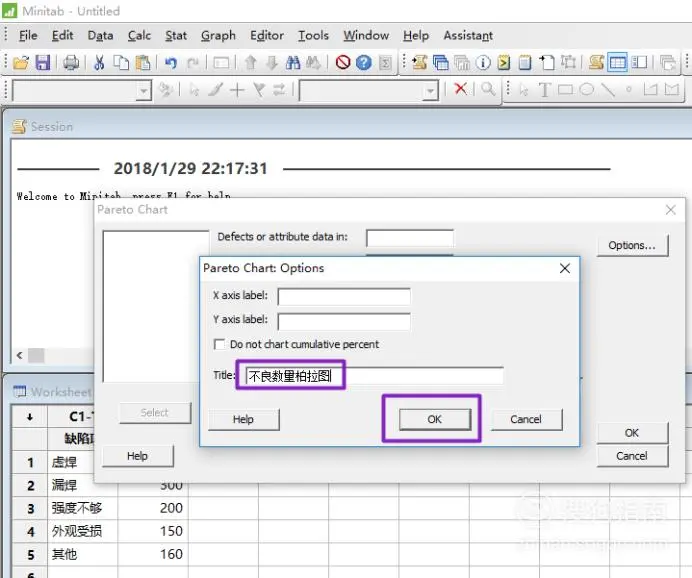
Task: Click the Save project disk icon
Action: coord(42,62)
